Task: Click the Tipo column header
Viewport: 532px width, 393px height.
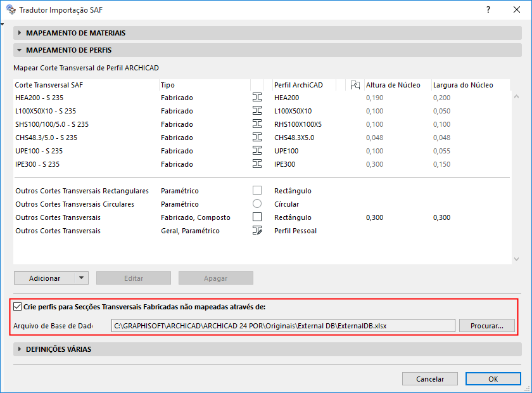Action: click(x=205, y=85)
